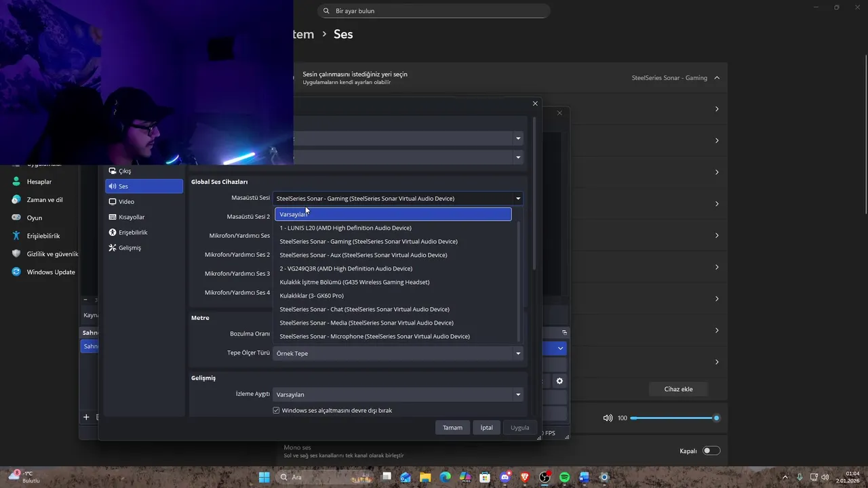Open File Explorer from the taskbar

[x=425, y=477]
